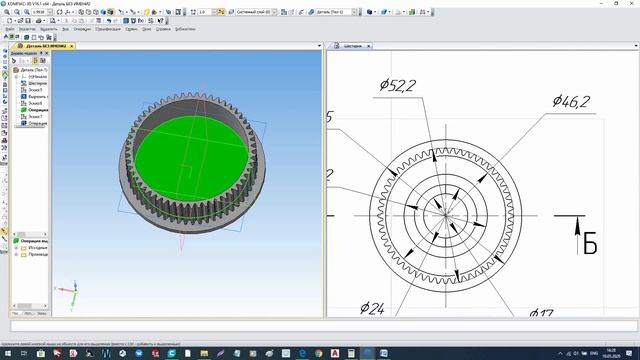
Task: Open the Файл menu
Action: click(x=10, y=29)
